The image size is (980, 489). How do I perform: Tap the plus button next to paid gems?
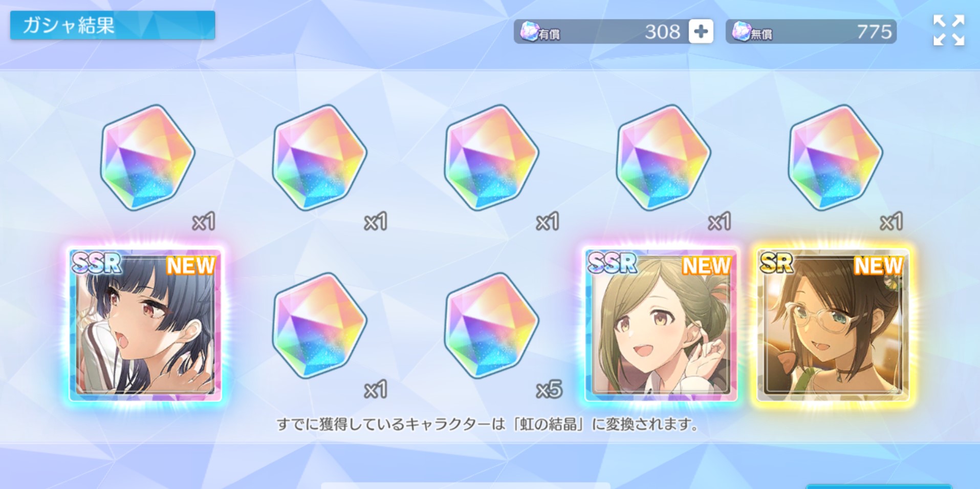click(x=701, y=32)
